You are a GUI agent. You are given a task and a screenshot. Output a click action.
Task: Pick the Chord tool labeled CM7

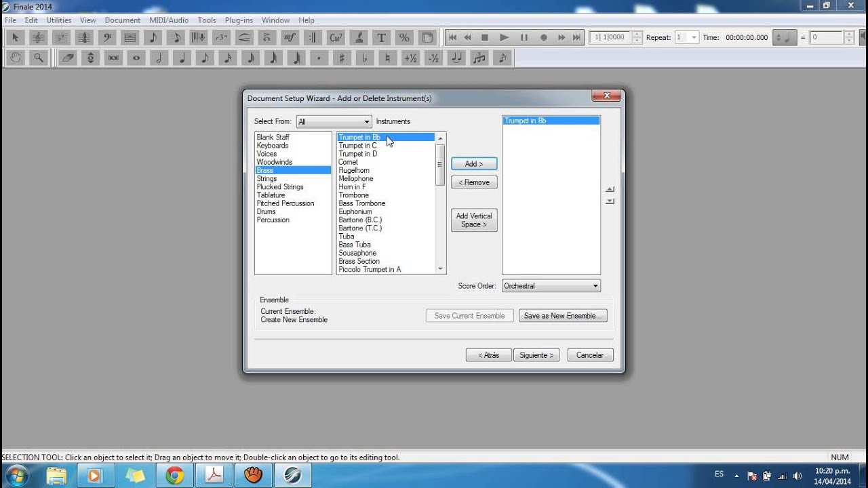click(x=336, y=38)
